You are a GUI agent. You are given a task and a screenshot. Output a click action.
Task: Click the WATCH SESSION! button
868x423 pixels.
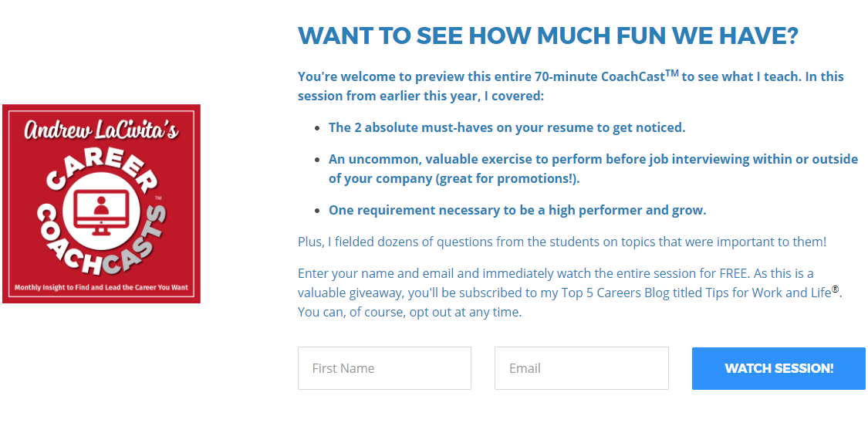(778, 368)
